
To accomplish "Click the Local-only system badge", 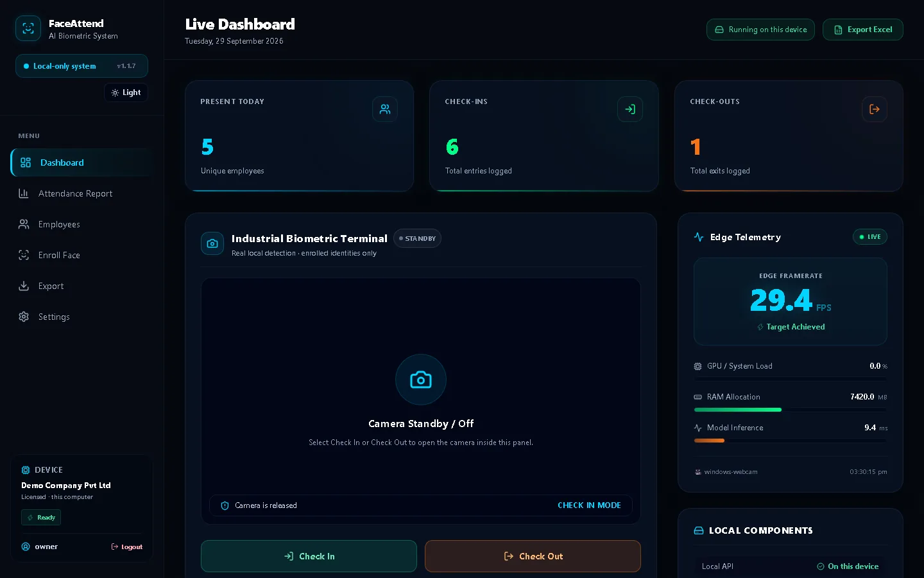I will point(81,66).
